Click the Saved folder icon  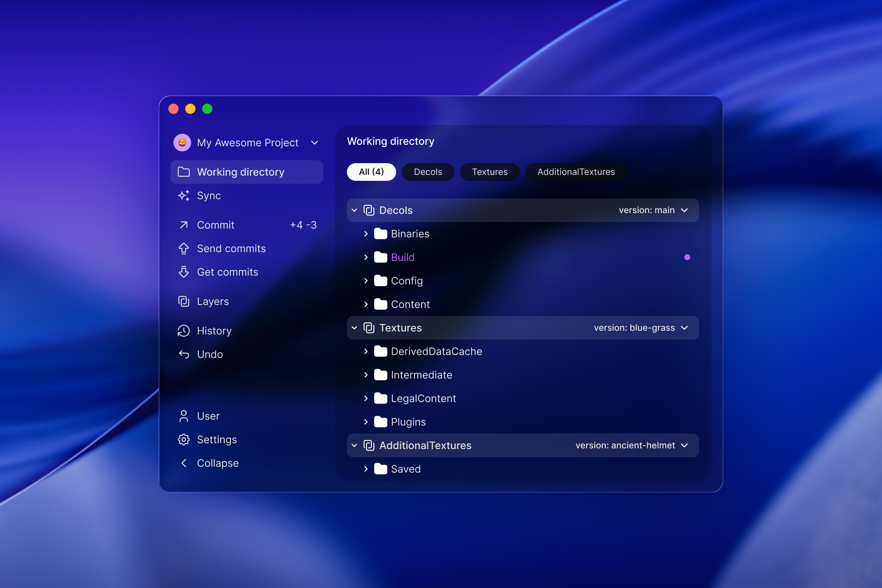point(381,469)
